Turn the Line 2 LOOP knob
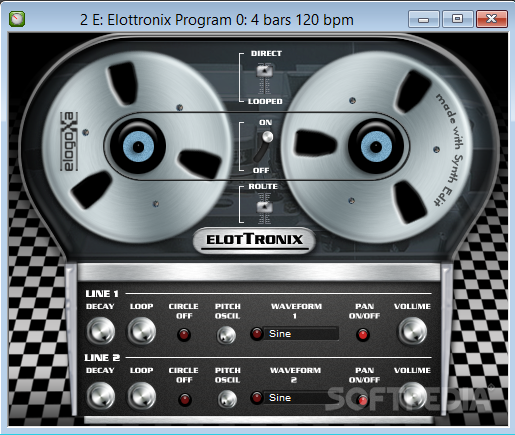Image resolution: width=515 pixels, height=435 pixels. coord(142,396)
